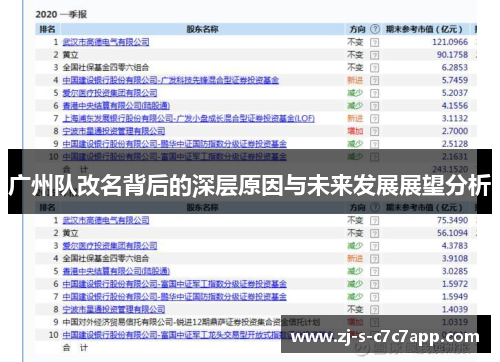Open 武汉市高德电气有限公司 link with value 75.3490
The width and height of the screenshot is (500, 362).
pyautogui.click(x=106, y=220)
